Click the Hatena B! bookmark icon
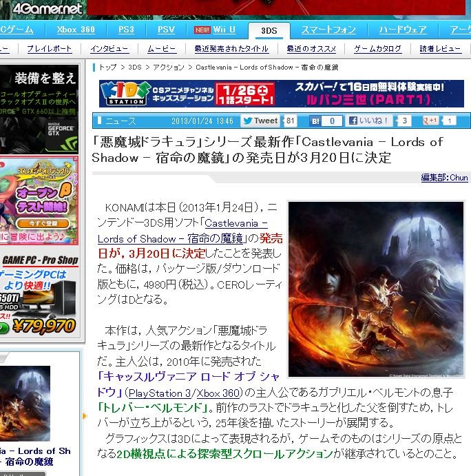This screenshot has height=476, width=471. coord(316,121)
